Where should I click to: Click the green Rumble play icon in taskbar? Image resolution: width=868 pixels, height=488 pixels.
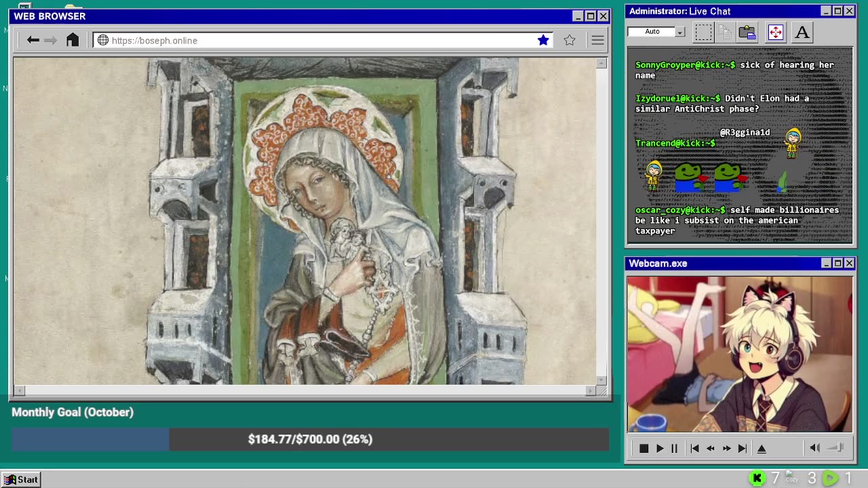pyautogui.click(x=830, y=479)
